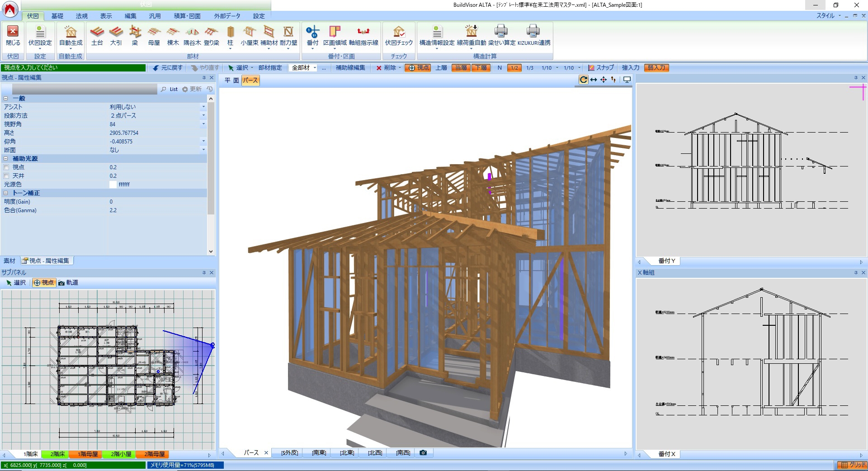The image size is (868, 471).
Task: Switch to the 2階床 floor tab
Action: [57, 454]
